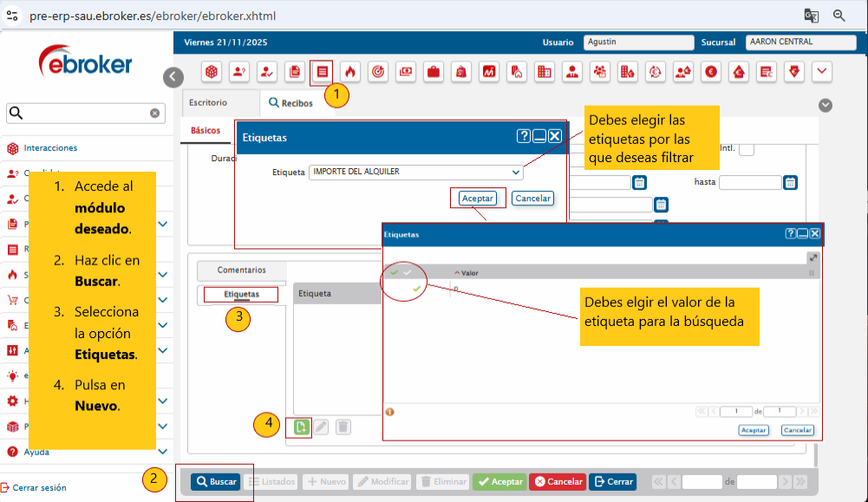Click the Cerrar sesión link
The width and height of the screenshot is (868, 502).
(39, 487)
